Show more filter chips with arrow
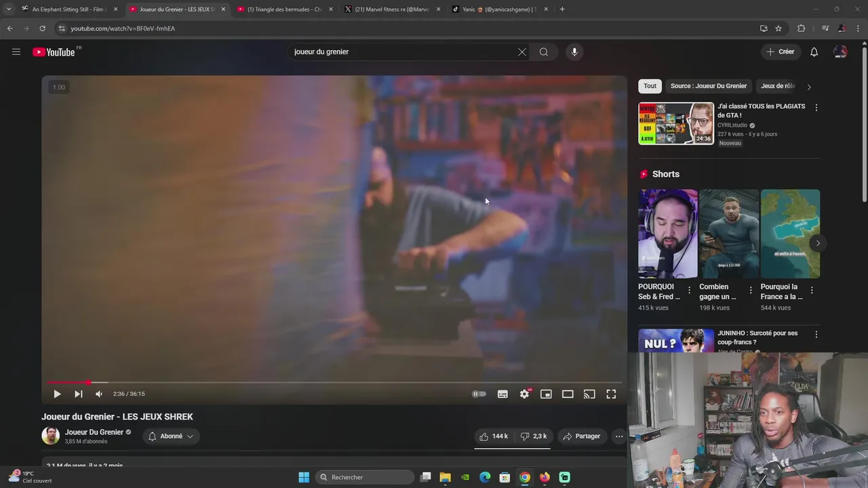 pyautogui.click(x=809, y=87)
